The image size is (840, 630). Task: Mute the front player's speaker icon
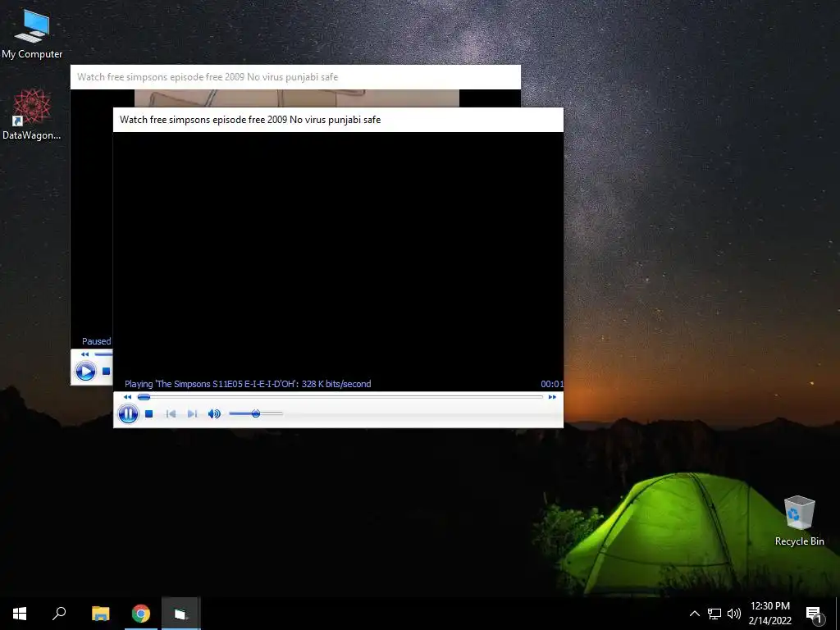[x=214, y=413]
